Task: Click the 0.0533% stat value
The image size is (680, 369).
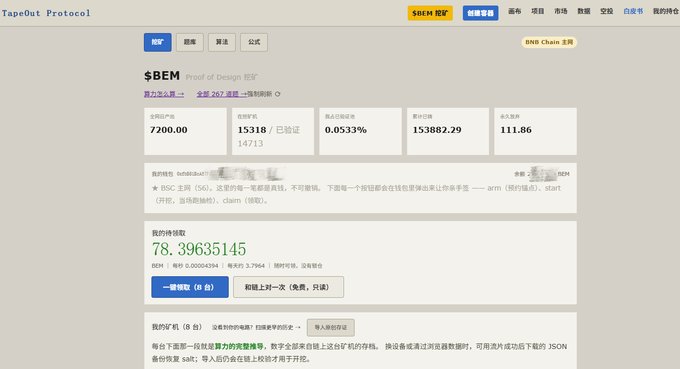Action: click(x=346, y=130)
